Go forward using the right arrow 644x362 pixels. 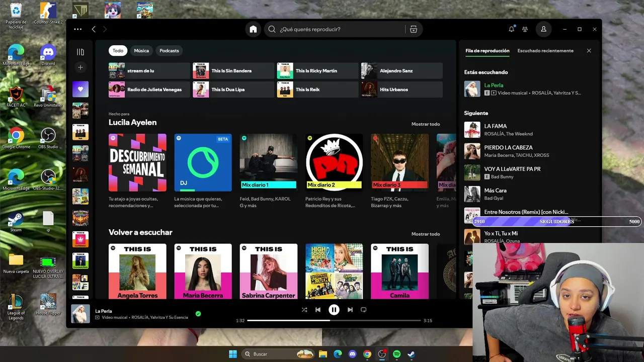tap(105, 29)
